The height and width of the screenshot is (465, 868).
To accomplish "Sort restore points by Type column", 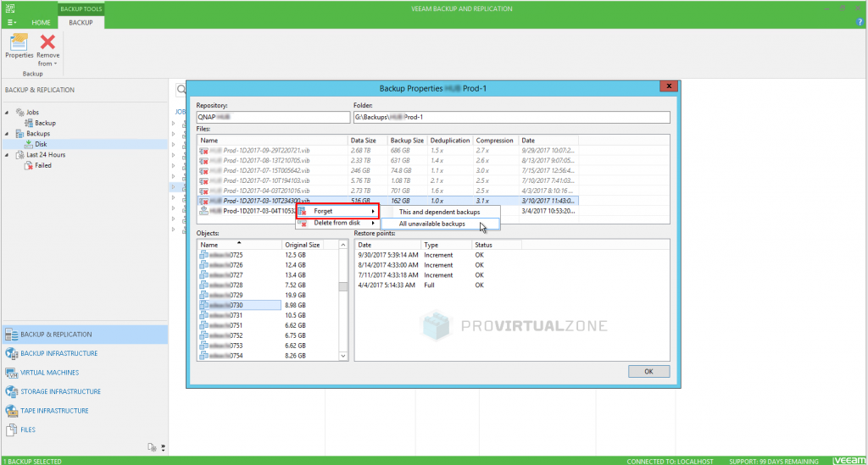I will tap(446, 245).
